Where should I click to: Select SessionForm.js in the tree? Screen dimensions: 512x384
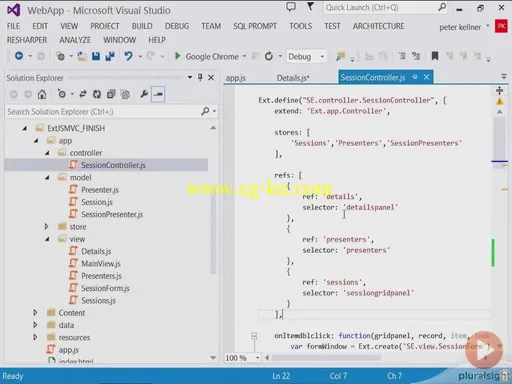(105, 288)
